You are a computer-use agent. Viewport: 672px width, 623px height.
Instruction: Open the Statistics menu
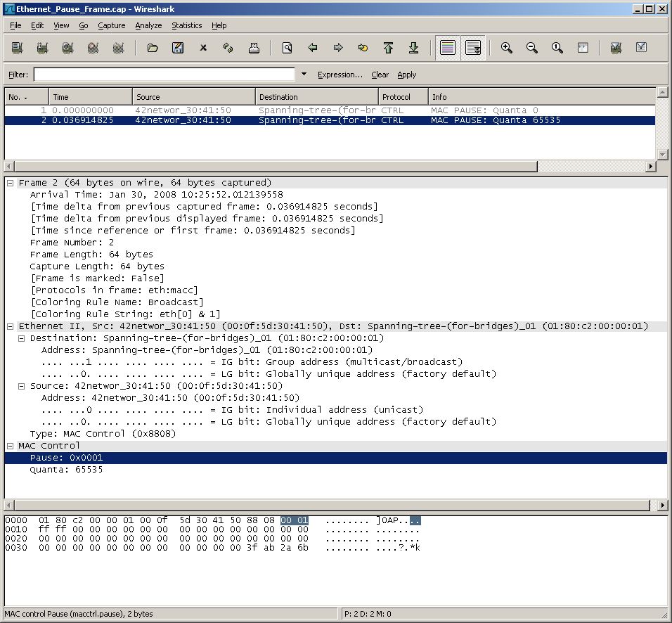(x=186, y=25)
